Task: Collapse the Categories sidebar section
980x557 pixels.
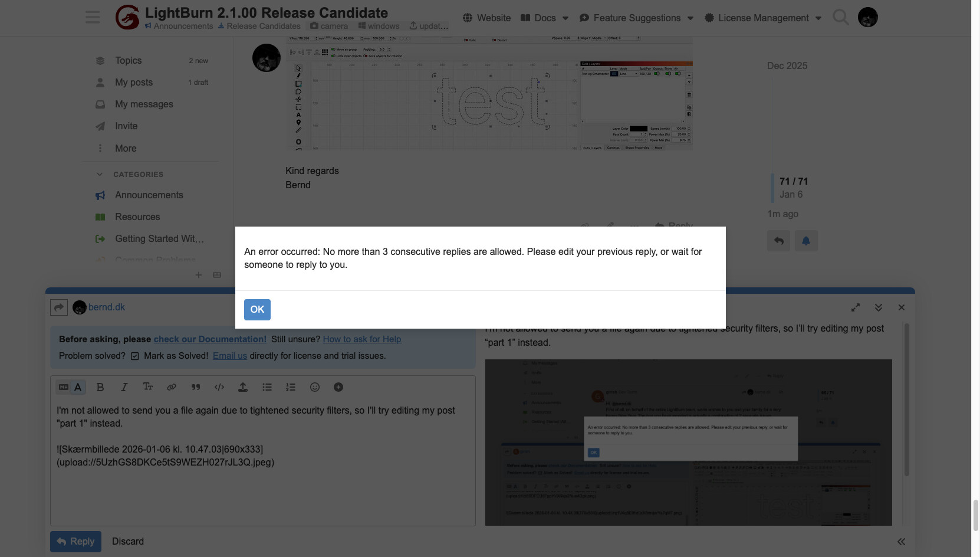Action: [130, 175]
